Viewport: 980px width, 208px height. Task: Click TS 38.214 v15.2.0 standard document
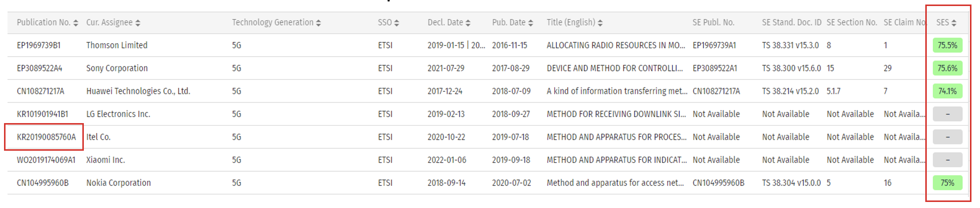click(x=790, y=91)
